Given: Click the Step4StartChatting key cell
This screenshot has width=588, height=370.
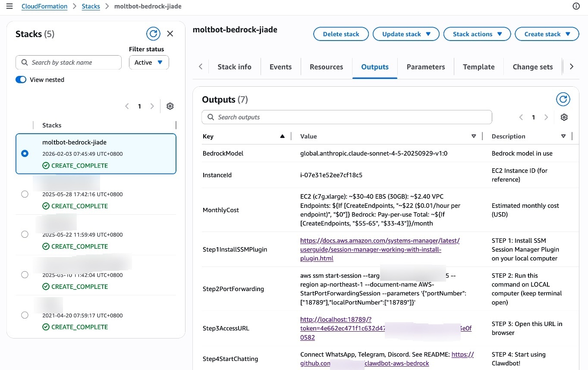Looking at the screenshot, I should 230,359.
